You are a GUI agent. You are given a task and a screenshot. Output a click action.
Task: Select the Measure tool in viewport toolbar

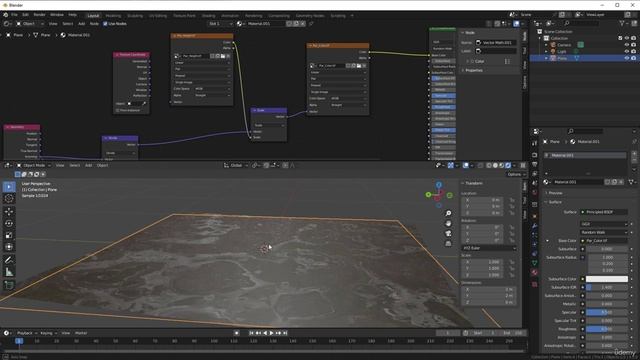pyautogui.click(x=9, y=272)
